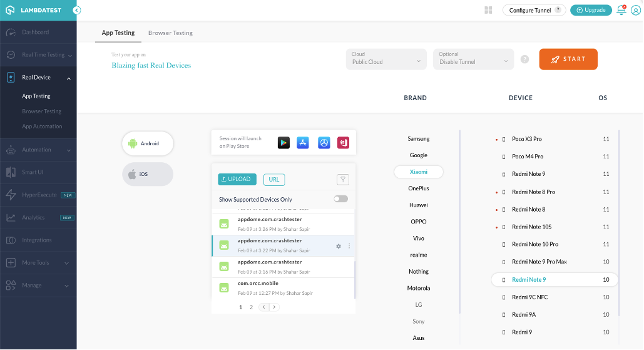644x350 pixels.
Task: Select the Huawei brand
Action: (x=419, y=205)
